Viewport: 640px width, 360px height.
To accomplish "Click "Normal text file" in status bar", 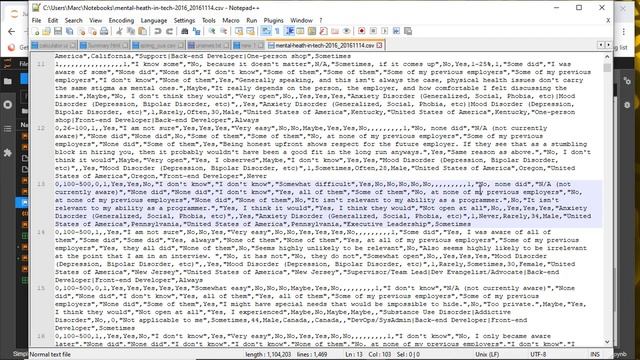I will coord(50,354).
